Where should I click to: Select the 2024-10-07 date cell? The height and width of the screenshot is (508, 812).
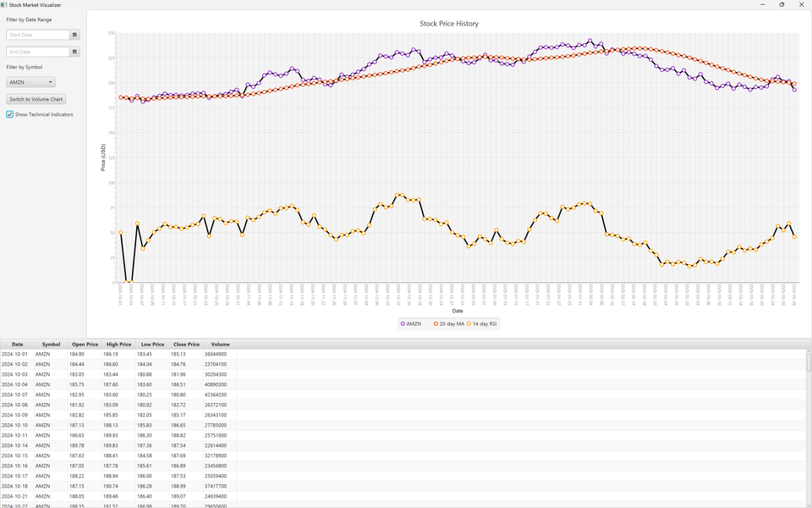point(17,395)
